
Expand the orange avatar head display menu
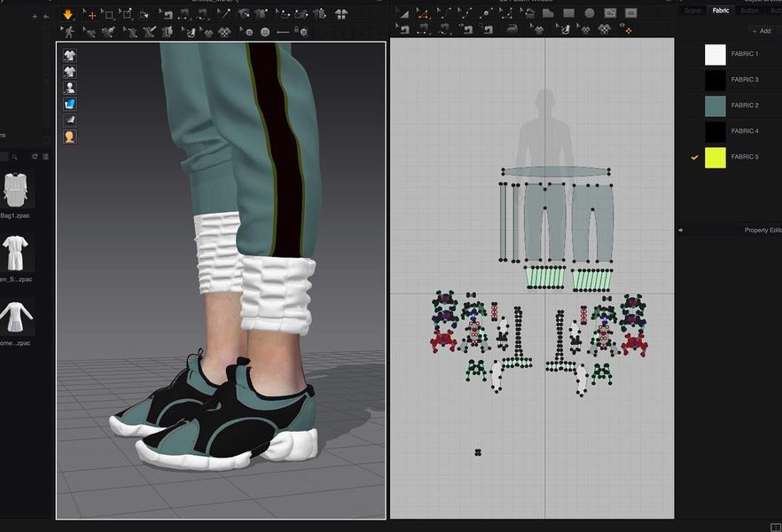click(69, 137)
